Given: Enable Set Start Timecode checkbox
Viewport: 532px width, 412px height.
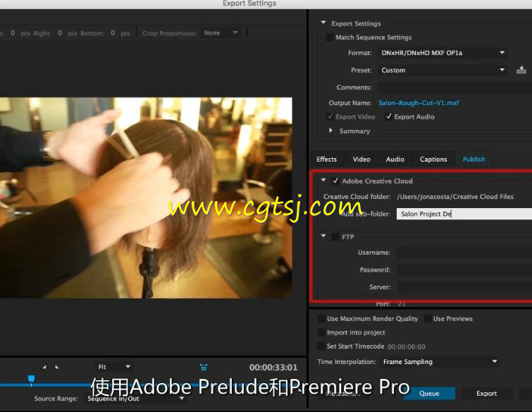Looking at the screenshot, I should (x=321, y=346).
